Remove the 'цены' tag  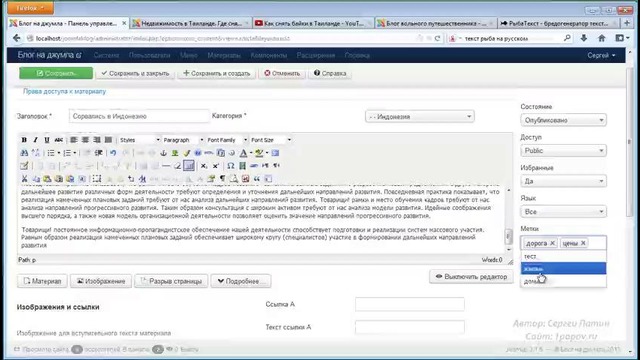[x=583, y=243]
